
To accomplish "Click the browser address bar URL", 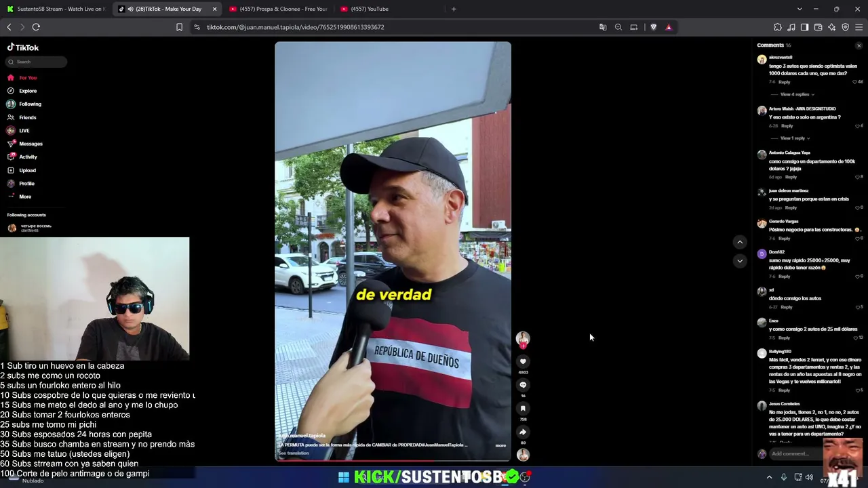I will tap(296, 27).
